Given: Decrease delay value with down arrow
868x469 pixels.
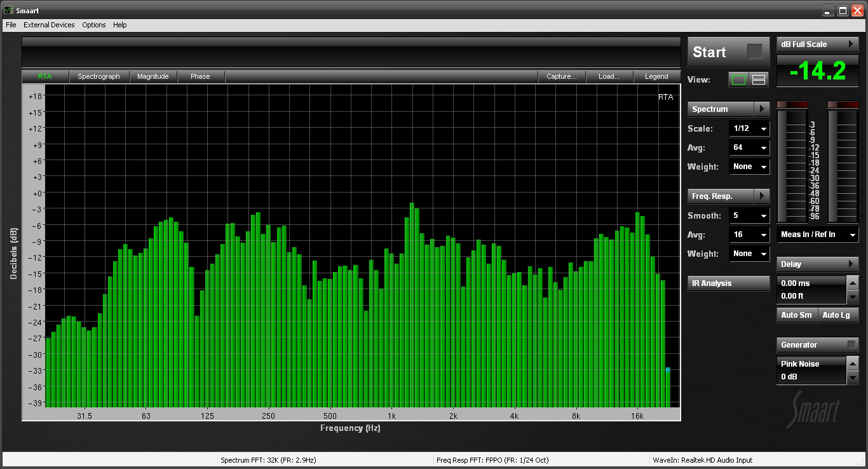Looking at the screenshot, I should [853, 296].
